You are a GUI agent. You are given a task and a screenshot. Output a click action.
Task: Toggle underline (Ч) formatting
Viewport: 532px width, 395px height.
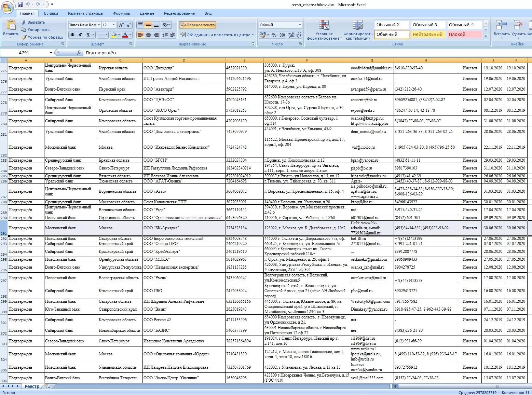point(88,35)
